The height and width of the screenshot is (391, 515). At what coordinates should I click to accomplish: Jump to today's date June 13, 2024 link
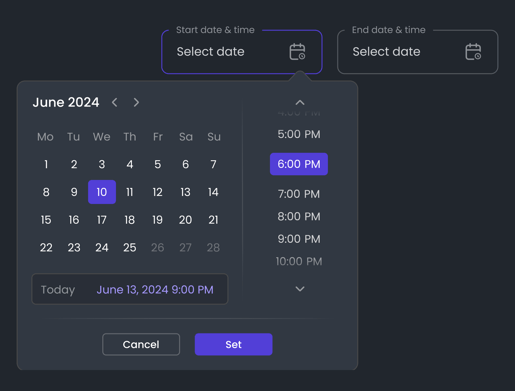tap(155, 290)
